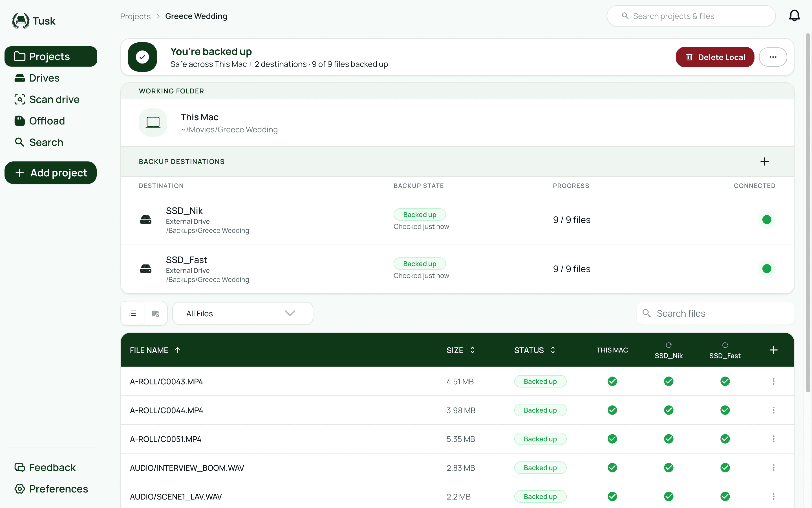
Task: Click the 3.98 MB size cell
Action: click(x=461, y=410)
